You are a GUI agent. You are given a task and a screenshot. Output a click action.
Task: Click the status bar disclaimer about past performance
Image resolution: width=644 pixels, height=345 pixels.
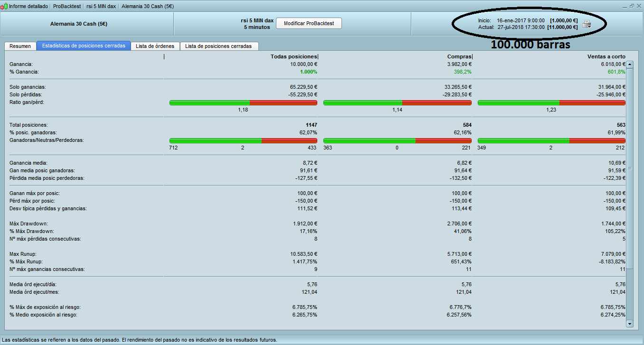pyautogui.click(x=139, y=340)
